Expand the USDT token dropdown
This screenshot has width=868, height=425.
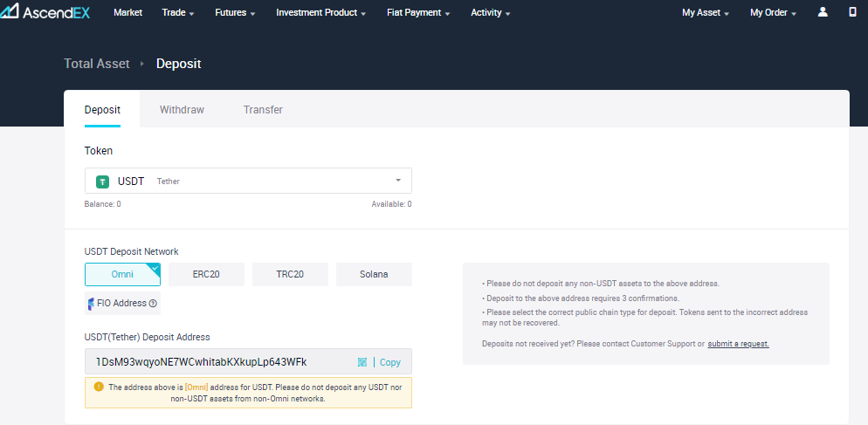tap(248, 181)
